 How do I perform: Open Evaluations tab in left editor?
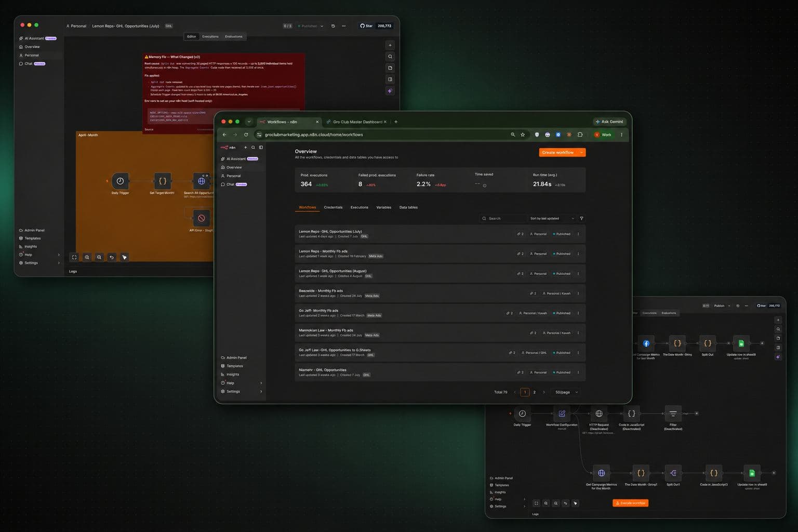(233, 36)
